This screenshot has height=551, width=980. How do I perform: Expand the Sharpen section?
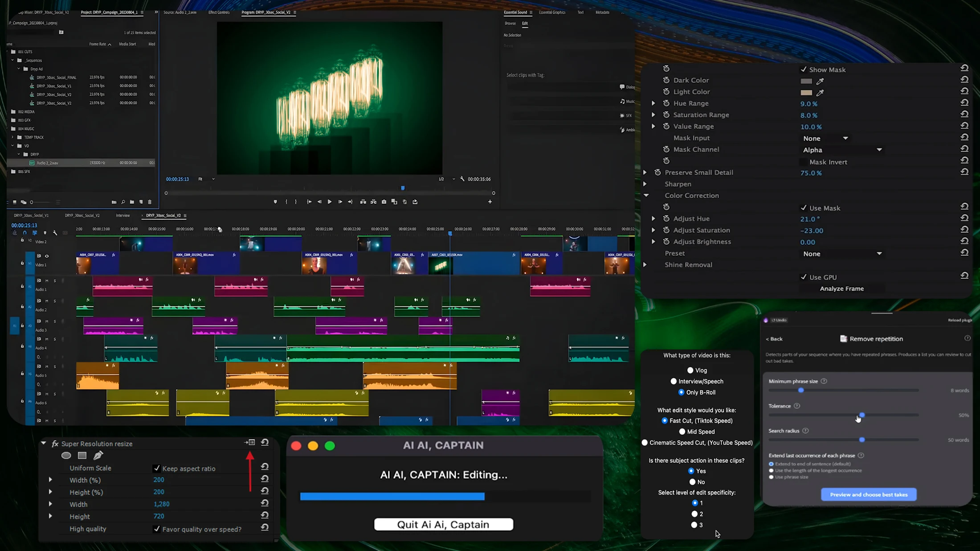(x=645, y=184)
